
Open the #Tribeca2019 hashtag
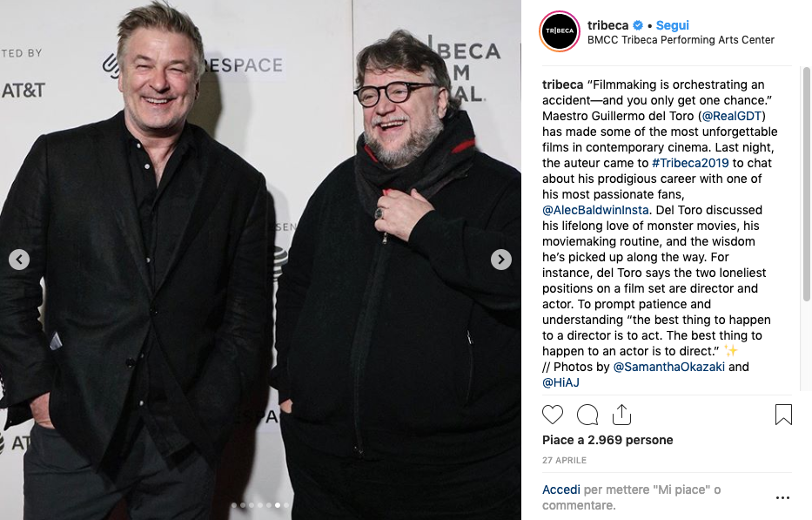point(690,163)
